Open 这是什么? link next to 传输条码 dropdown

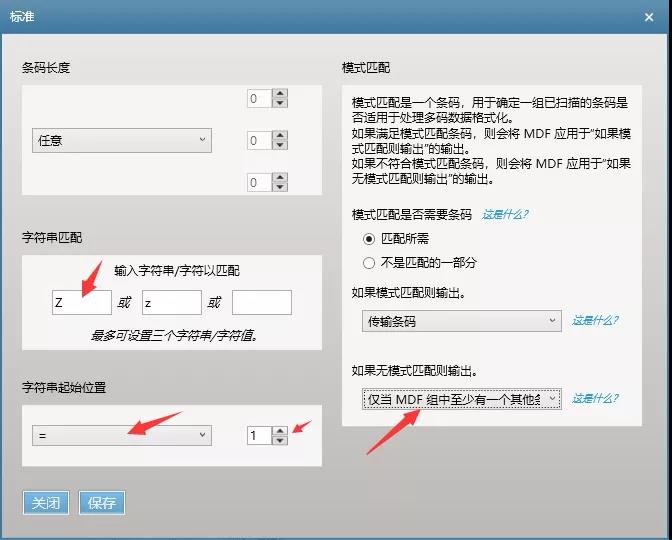point(595,321)
